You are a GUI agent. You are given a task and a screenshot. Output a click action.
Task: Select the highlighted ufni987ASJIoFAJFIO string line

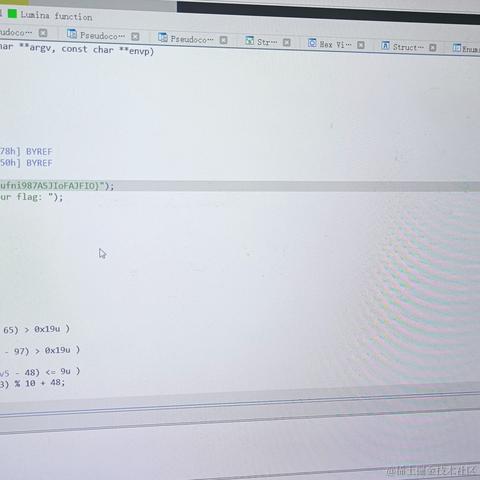point(240,186)
